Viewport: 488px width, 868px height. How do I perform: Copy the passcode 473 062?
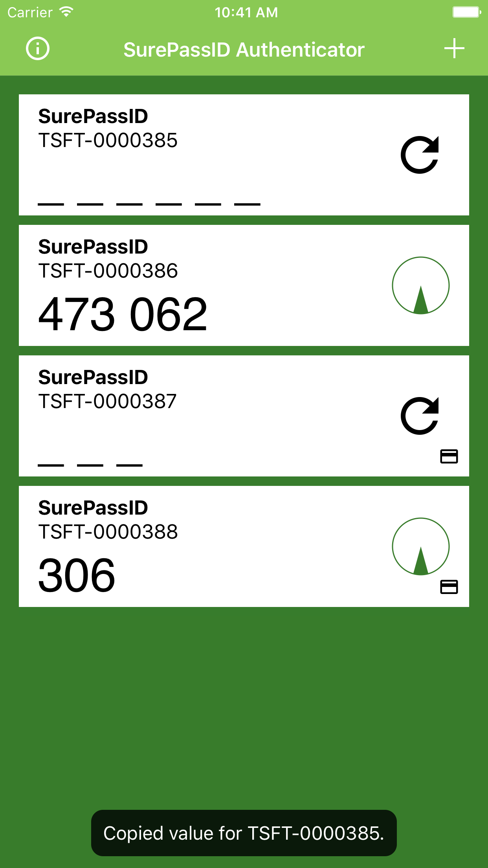click(123, 314)
